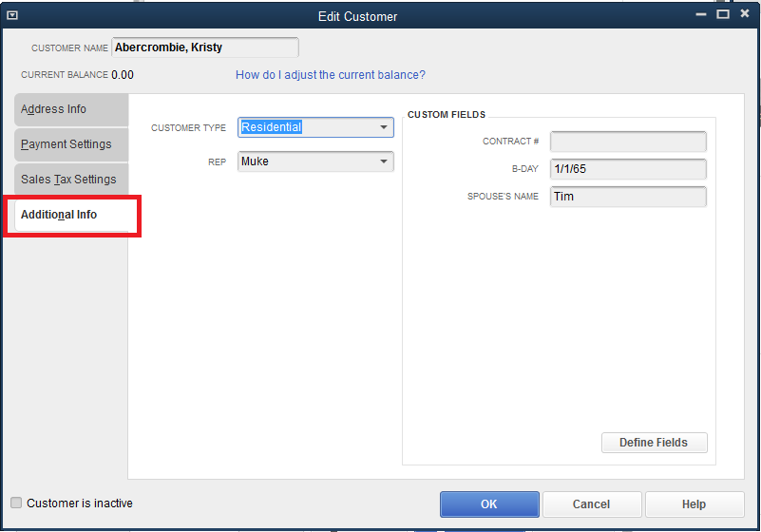Click the Edit Customer title text

357,16
